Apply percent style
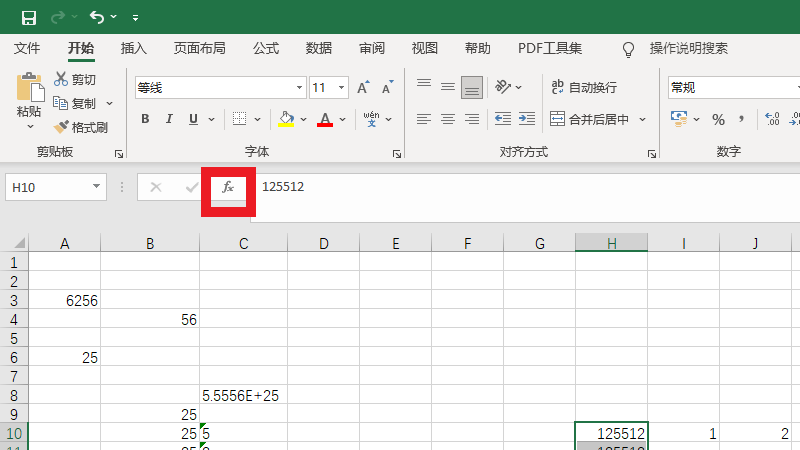This screenshot has height=450, width=800. tap(718, 119)
